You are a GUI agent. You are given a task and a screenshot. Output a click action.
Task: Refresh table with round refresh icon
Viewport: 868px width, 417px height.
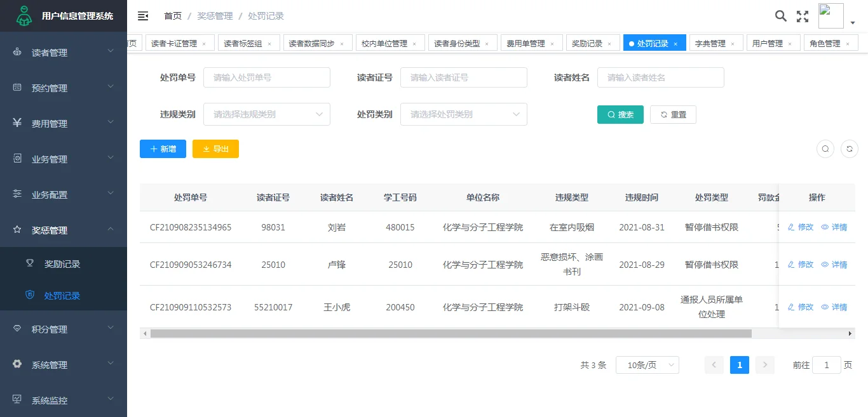click(850, 149)
